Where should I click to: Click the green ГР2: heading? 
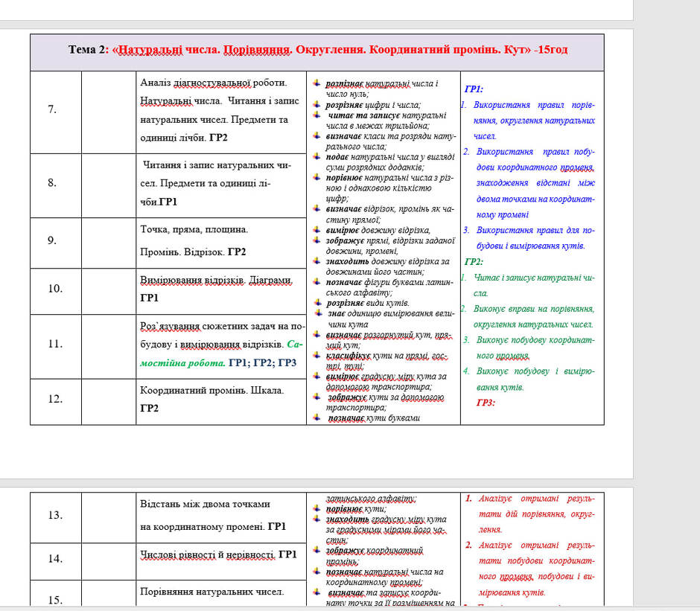pos(473,261)
